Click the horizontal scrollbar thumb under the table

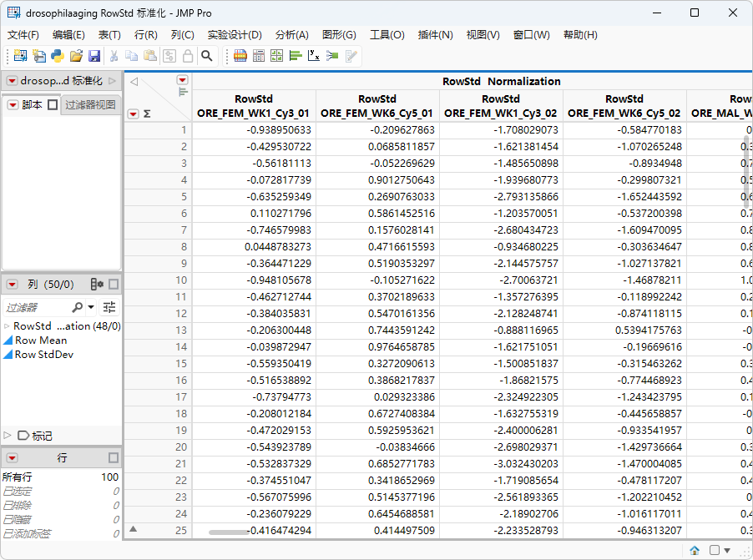point(229,532)
